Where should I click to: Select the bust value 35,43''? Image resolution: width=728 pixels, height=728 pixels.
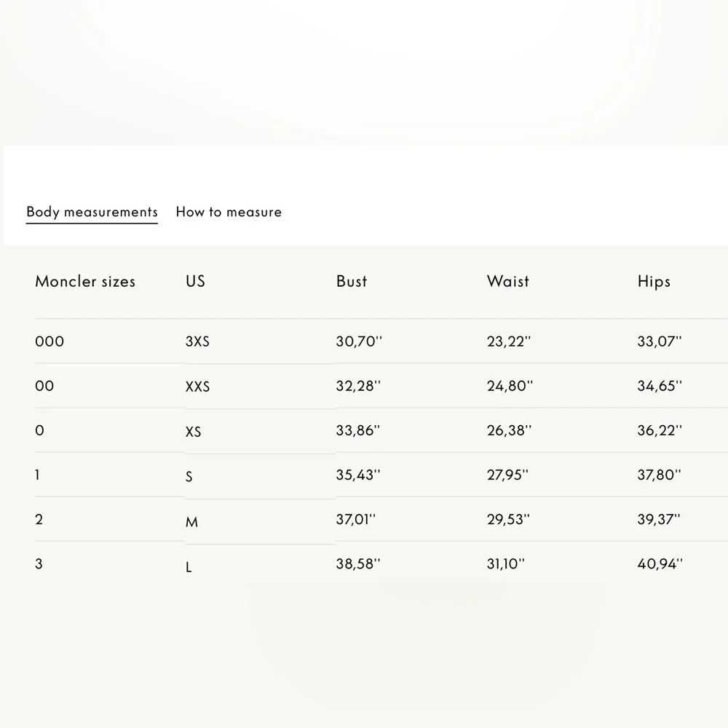click(x=358, y=475)
